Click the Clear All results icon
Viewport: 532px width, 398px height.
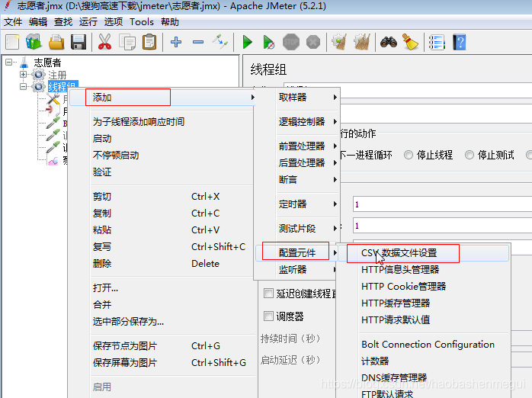pos(362,42)
